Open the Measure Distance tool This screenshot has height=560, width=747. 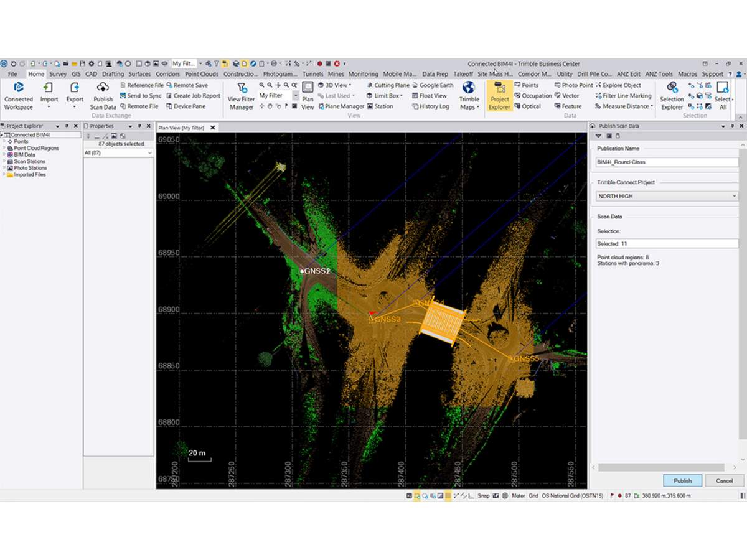(x=624, y=106)
